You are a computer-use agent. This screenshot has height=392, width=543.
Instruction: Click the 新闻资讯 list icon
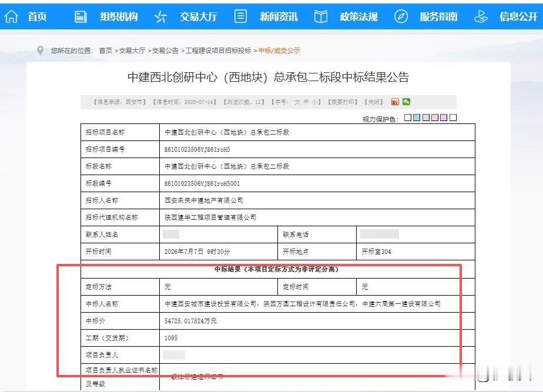coord(241,16)
